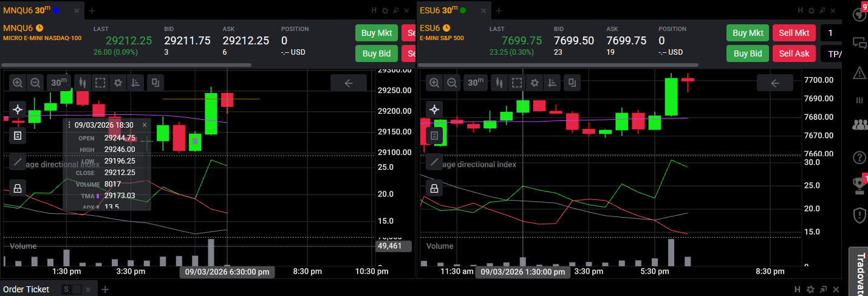Viewport: 868px width, 296px height.
Task: Toggle the crosshair tool on the MNQU6 chart
Action: 18,109
